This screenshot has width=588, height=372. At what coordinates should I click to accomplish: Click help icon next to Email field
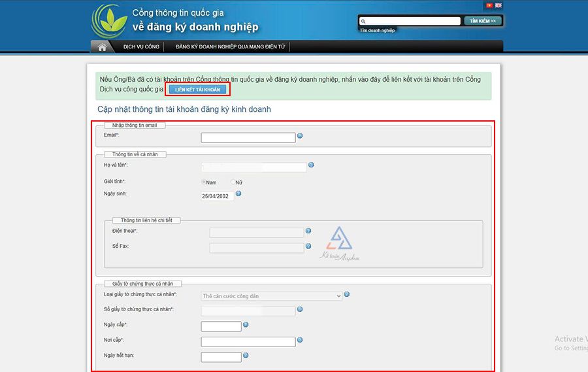coord(300,136)
